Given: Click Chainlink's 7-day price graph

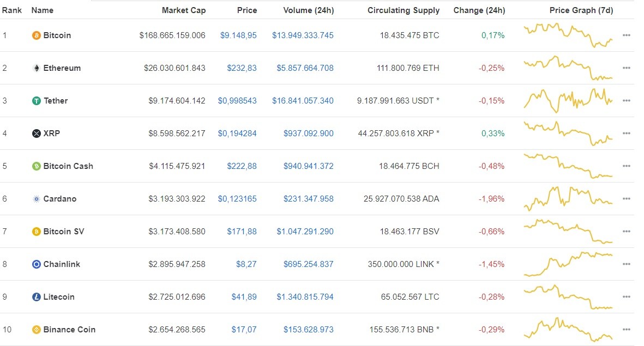Looking at the screenshot, I should coord(568,264).
